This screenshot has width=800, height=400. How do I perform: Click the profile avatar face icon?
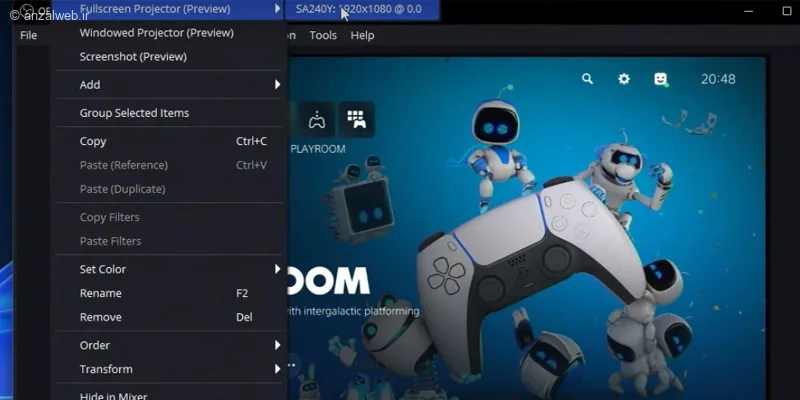661,79
